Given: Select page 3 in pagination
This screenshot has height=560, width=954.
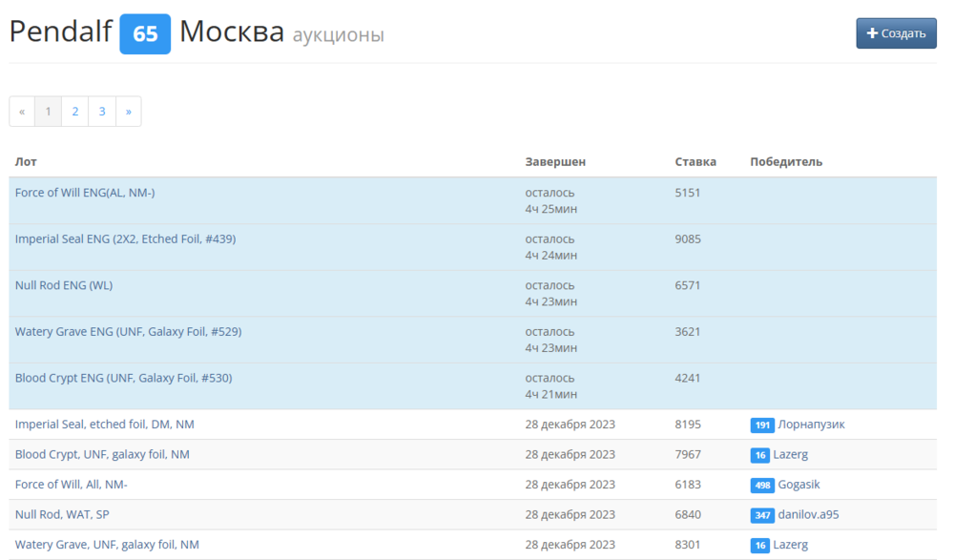Looking at the screenshot, I should coord(102,112).
